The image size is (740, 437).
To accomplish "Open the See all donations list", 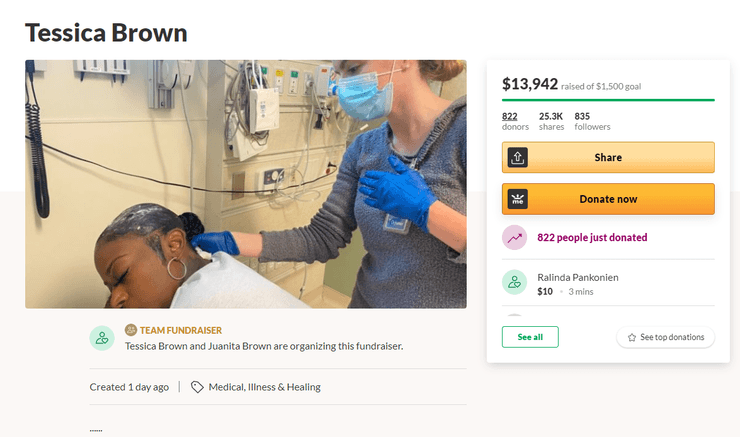I will click(x=530, y=337).
